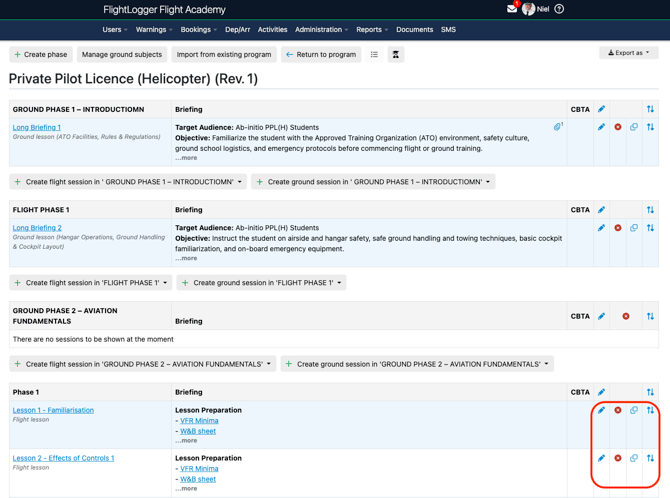Image resolution: width=670 pixels, height=498 pixels.
Task: Expand Create ground session in GROUND PHASE 1 dropdown
Action: click(x=373, y=182)
